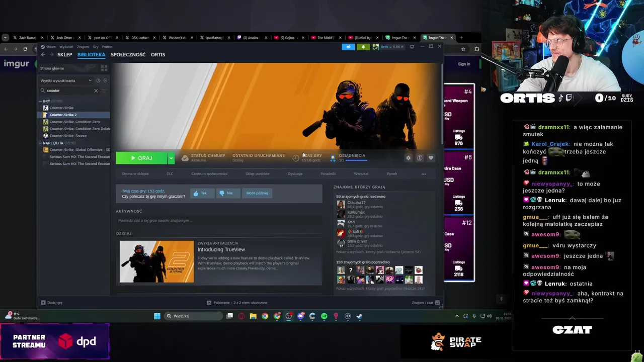Open the DLC link
The width and height of the screenshot is (644, 362).
[170, 173]
